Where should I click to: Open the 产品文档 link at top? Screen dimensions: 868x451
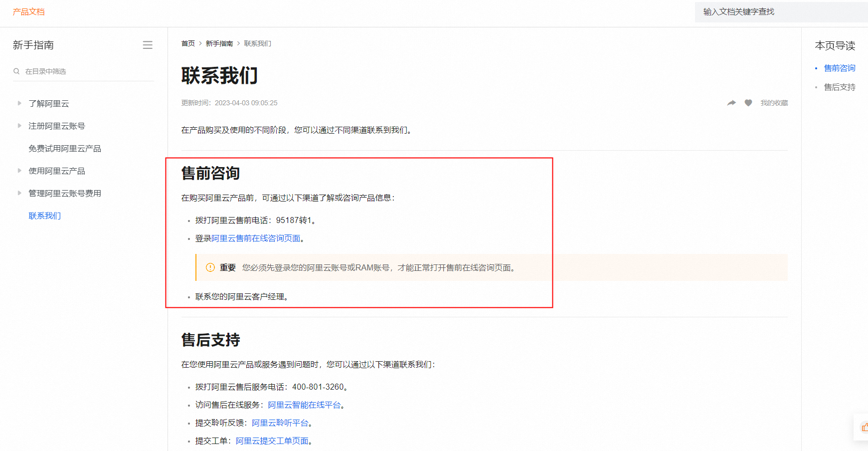tap(29, 11)
